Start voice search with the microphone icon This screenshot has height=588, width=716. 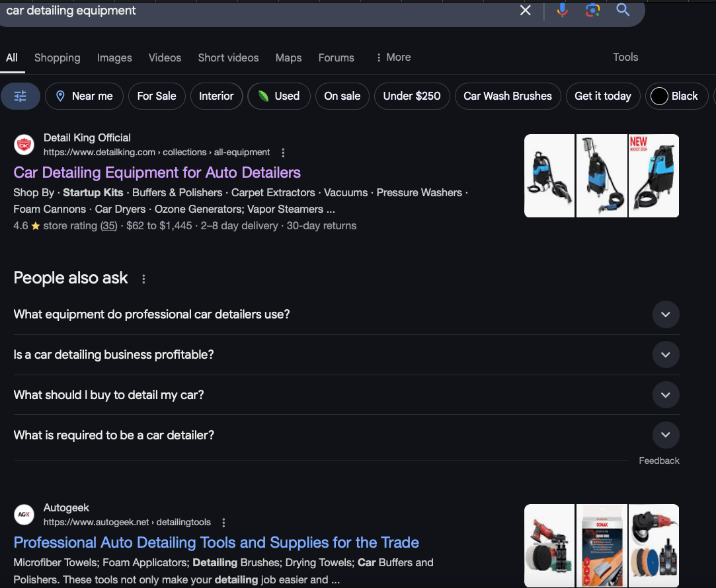tap(562, 10)
